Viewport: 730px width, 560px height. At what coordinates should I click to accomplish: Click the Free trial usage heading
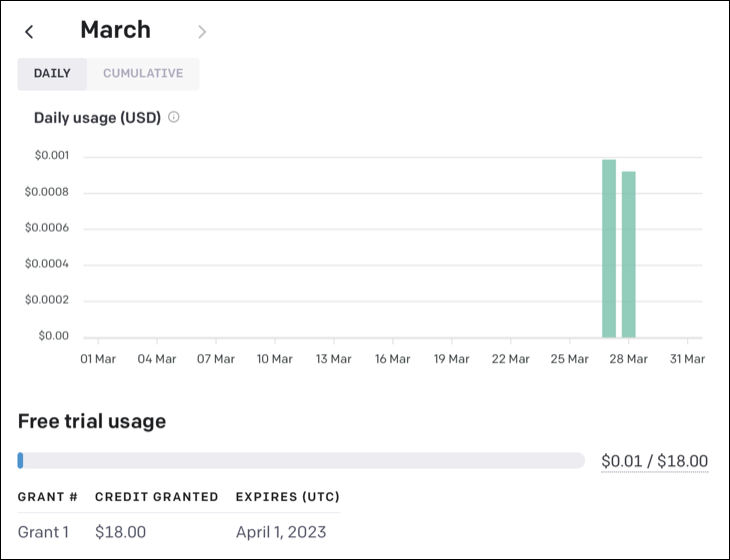coord(92,421)
